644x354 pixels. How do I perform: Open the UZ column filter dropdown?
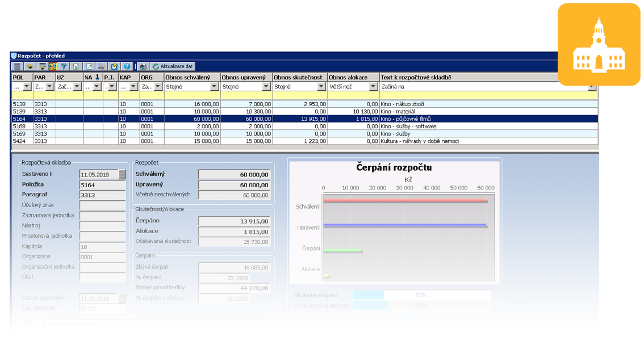(x=77, y=87)
